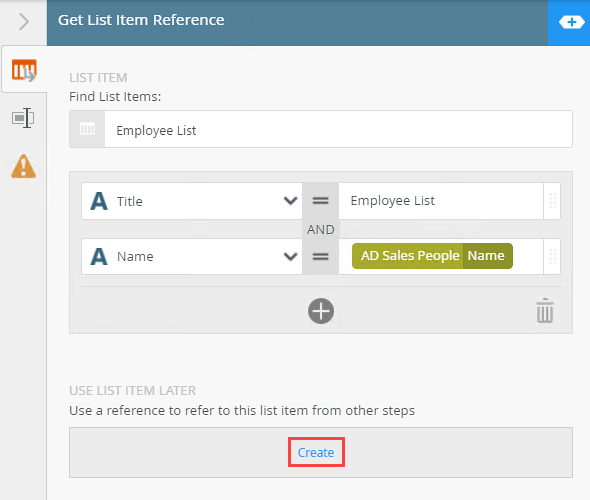This screenshot has width=590, height=500.
Task: Click the list icon beside Employee List
Action: click(x=87, y=129)
